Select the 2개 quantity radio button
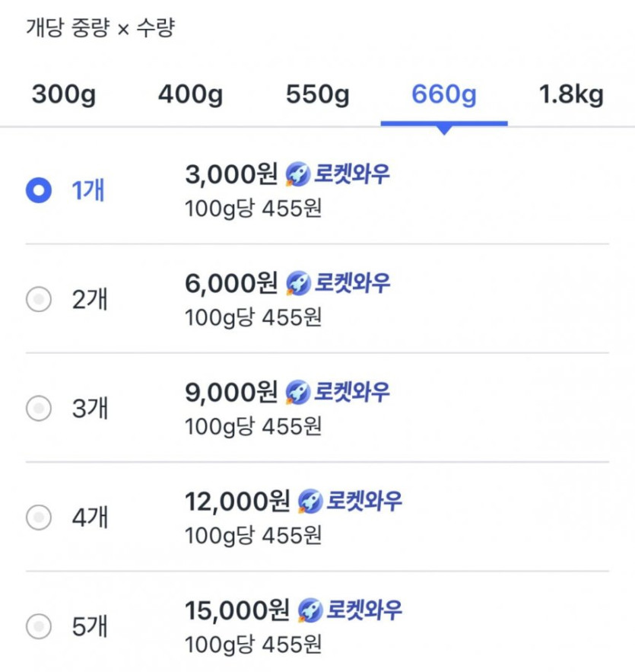This screenshot has width=635, height=672. [38, 301]
